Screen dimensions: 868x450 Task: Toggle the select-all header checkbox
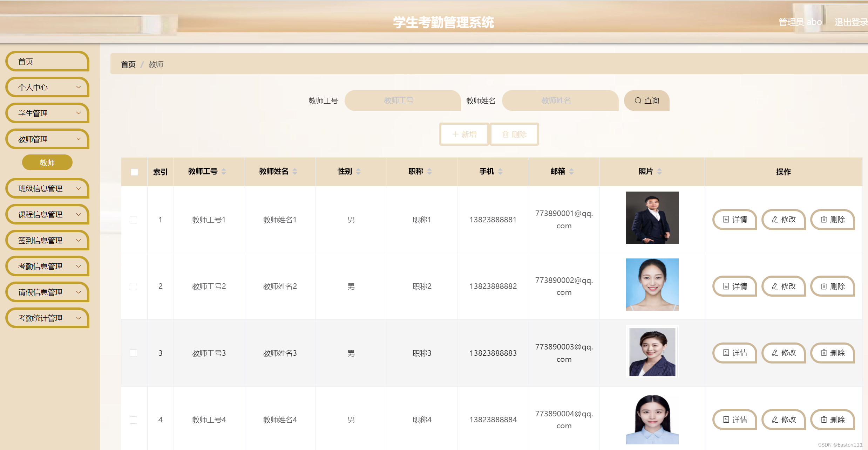click(x=134, y=172)
